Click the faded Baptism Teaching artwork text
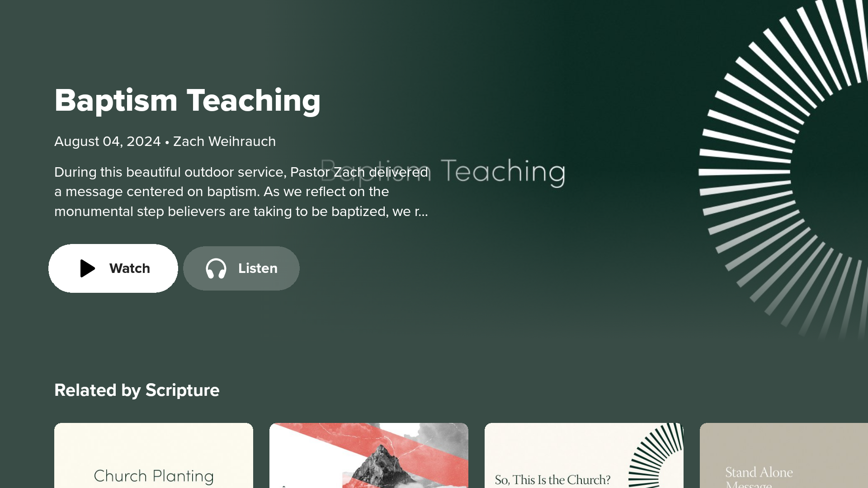The image size is (868, 488). pyautogui.click(x=502, y=172)
